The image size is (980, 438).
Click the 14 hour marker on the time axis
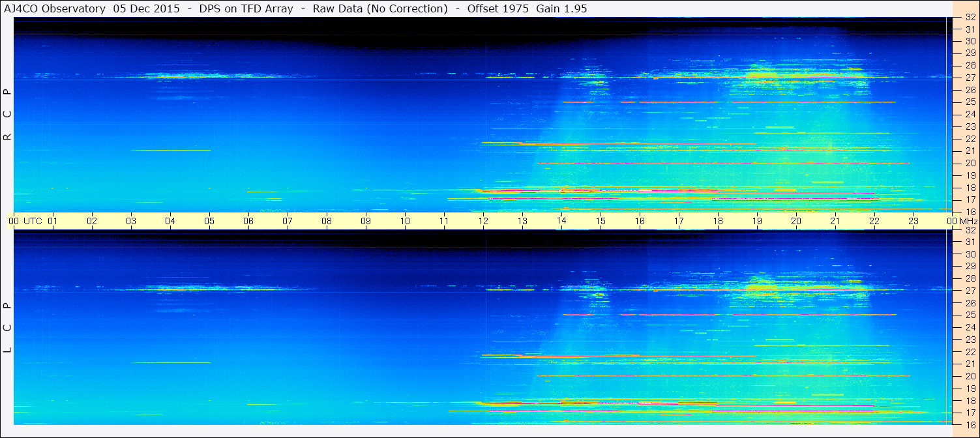click(561, 221)
